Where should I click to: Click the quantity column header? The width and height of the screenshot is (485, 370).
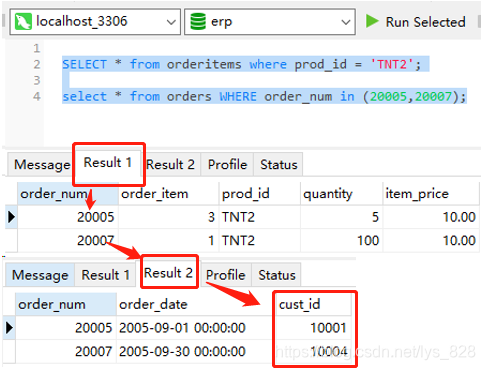click(x=341, y=194)
